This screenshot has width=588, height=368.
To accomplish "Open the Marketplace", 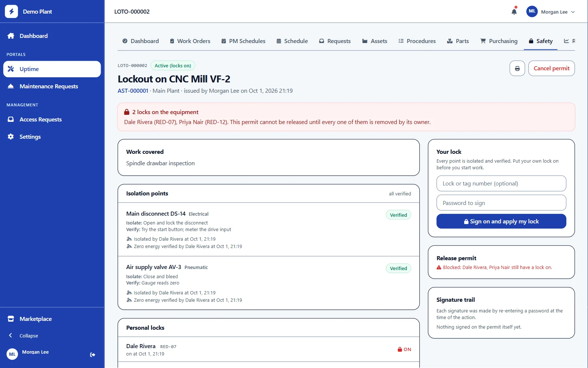I will coord(52,319).
